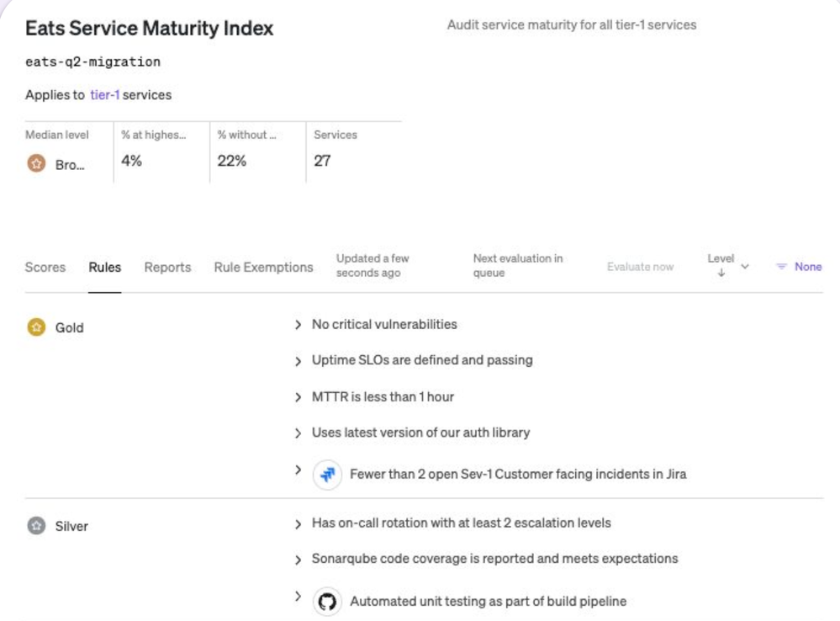This screenshot has height=621, width=840.
Task: Click the filter icon next to None
Action: click(x=781, y=267)
